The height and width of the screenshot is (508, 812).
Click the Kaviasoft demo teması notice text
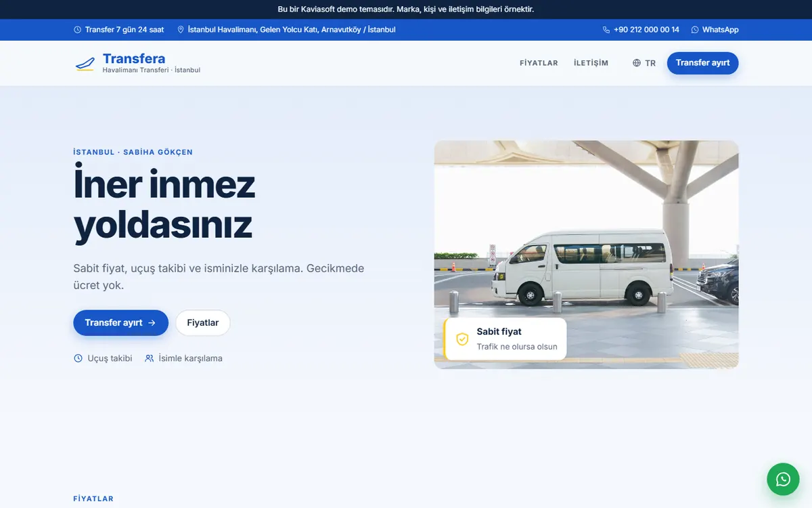tap(406, 9)
